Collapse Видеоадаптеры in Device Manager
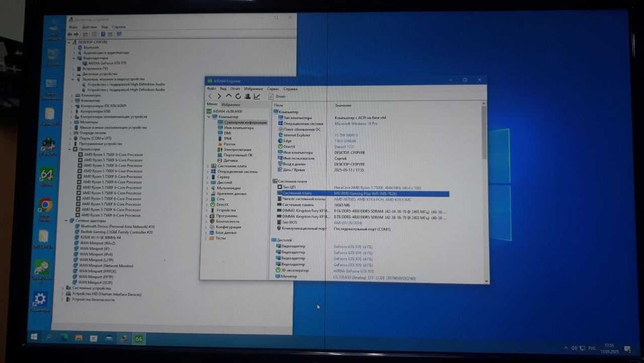 74,58
